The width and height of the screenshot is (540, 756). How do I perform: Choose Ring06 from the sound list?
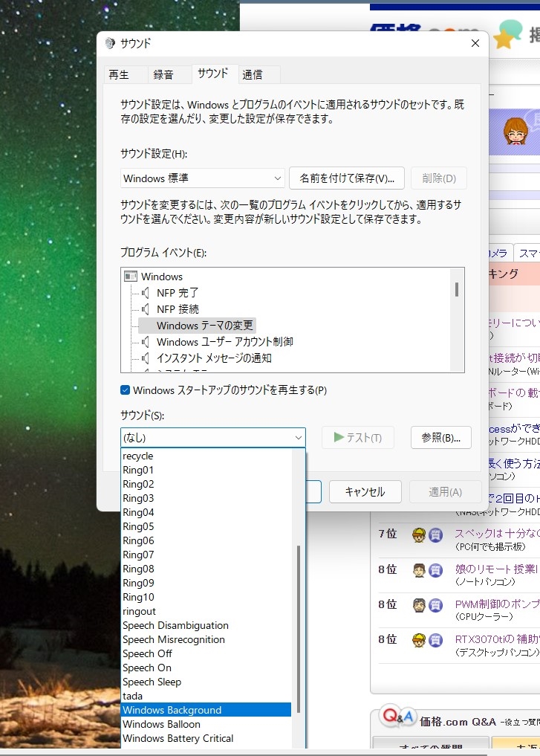click(206, 540)
